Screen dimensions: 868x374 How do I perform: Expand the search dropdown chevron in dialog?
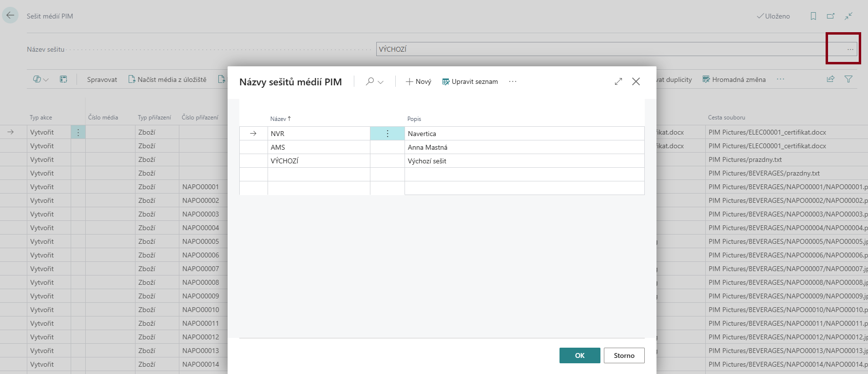(x=381, y=82)
